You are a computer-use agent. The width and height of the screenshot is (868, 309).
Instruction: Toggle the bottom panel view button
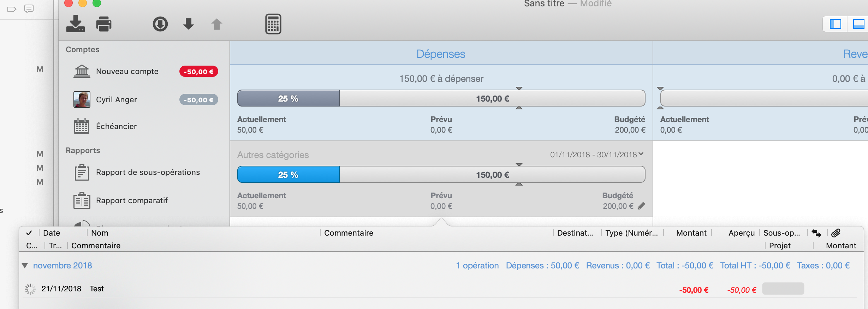tap(858, 24)
